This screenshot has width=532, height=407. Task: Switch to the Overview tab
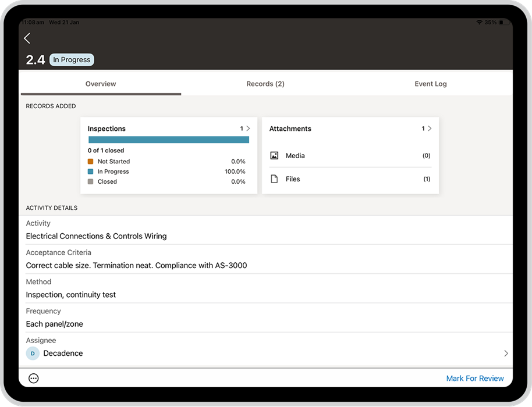point(101,84)
